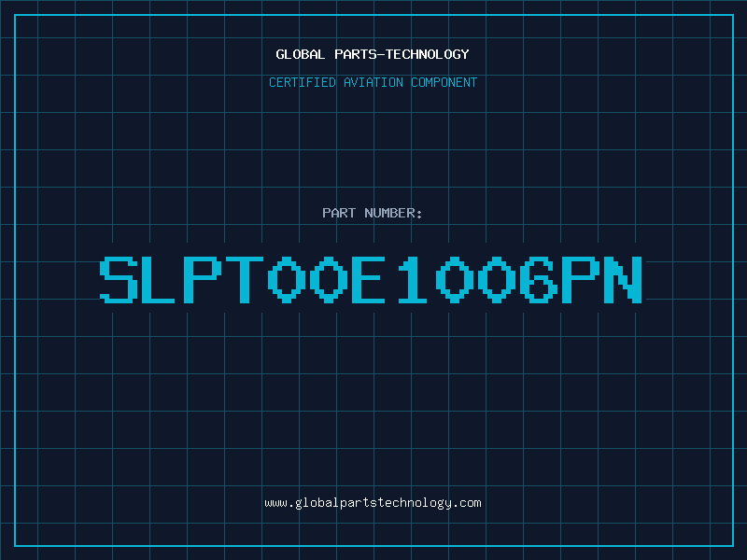Click the digit 6 in part number

[x=539, y=279]
